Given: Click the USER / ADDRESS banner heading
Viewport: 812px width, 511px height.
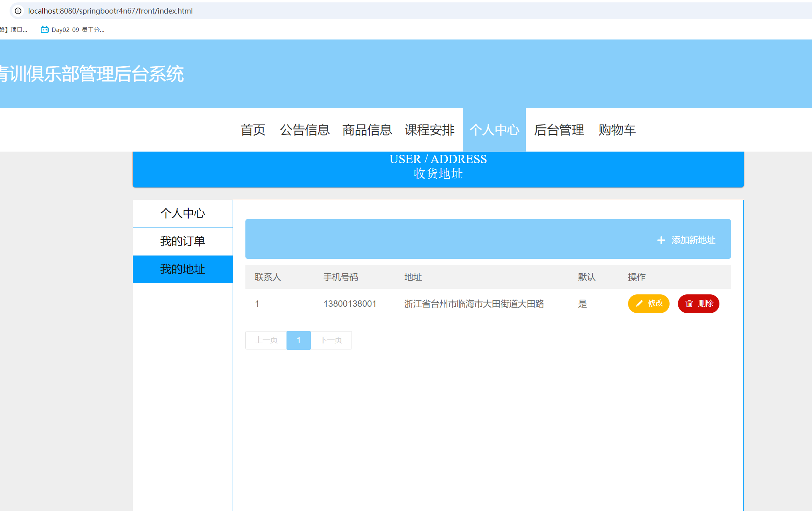Looking at the screenshot, I should tap(438, 159).
